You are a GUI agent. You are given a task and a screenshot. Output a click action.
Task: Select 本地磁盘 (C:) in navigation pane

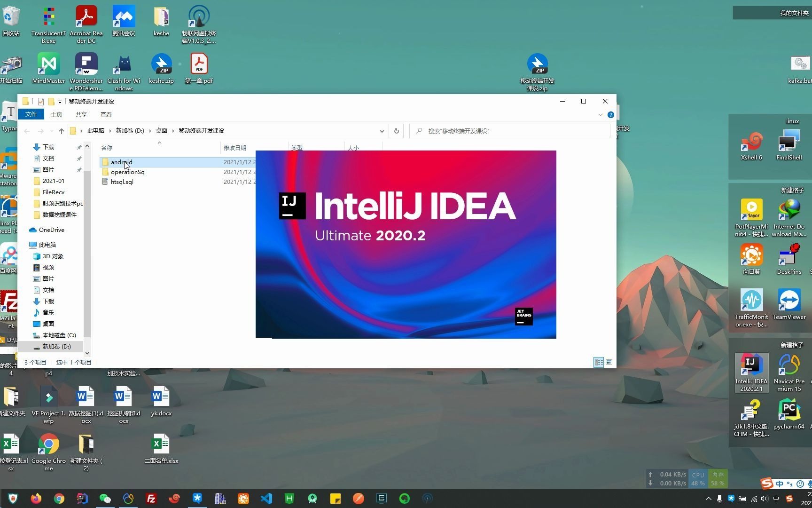point(59,335)
